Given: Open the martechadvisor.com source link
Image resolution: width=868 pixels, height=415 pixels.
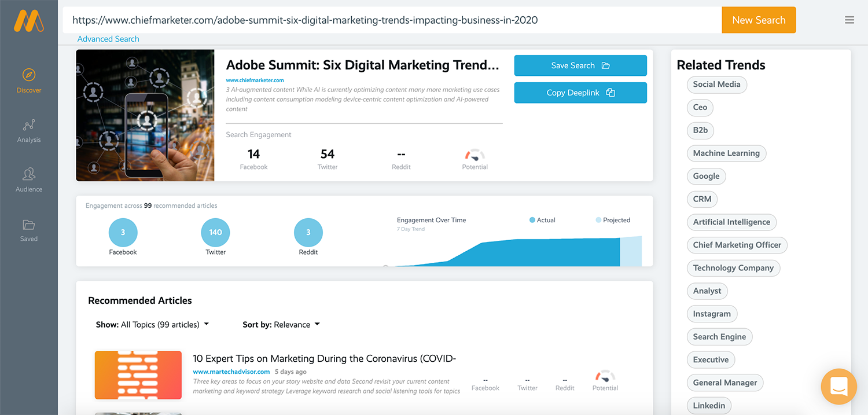Looking at the screenshot, I should (231, 372).
